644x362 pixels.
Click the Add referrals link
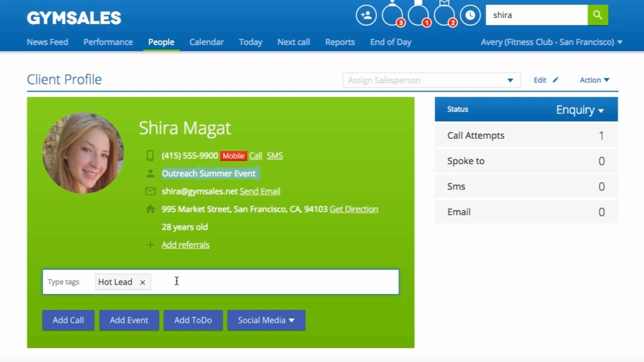[185, 245]
